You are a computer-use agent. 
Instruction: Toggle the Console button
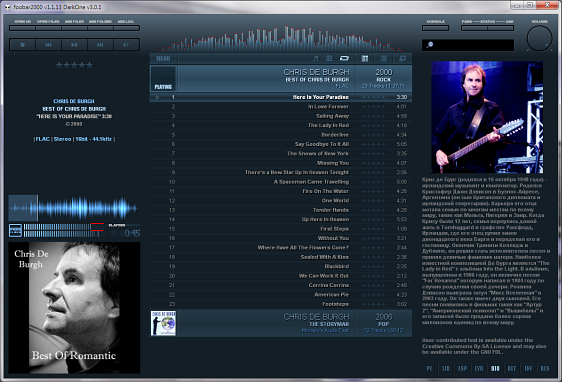(x=435, y=28)
